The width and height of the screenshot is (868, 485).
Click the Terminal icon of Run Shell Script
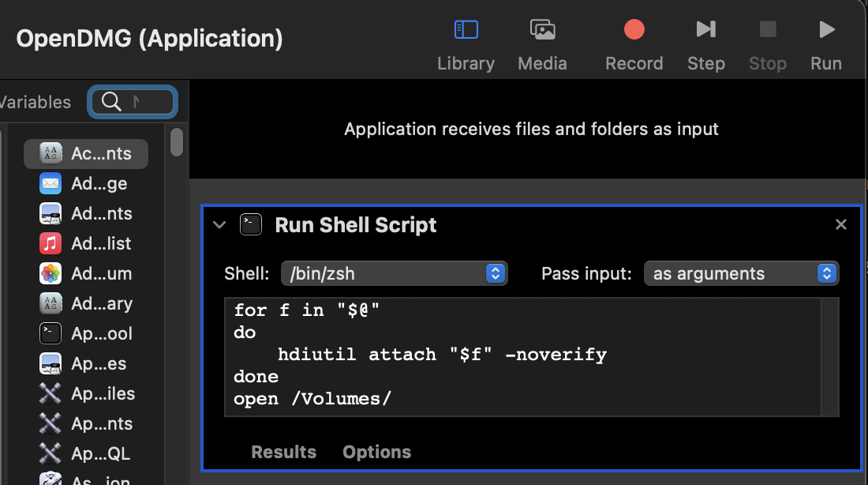point(251,225)
